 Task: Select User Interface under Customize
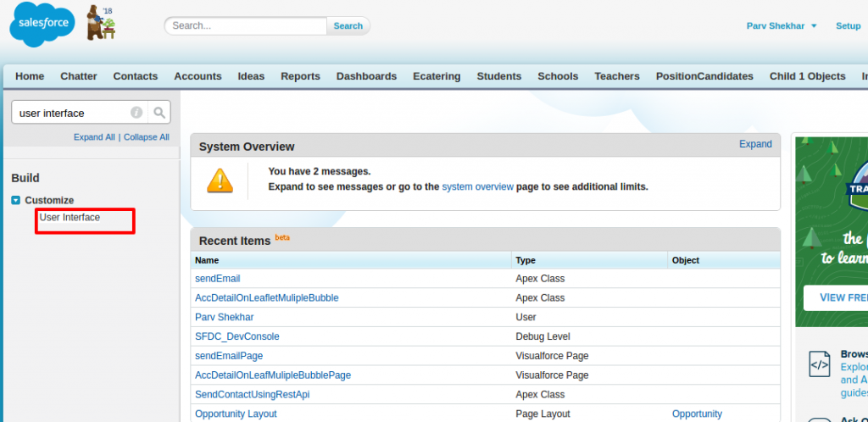tap(70, 218)
